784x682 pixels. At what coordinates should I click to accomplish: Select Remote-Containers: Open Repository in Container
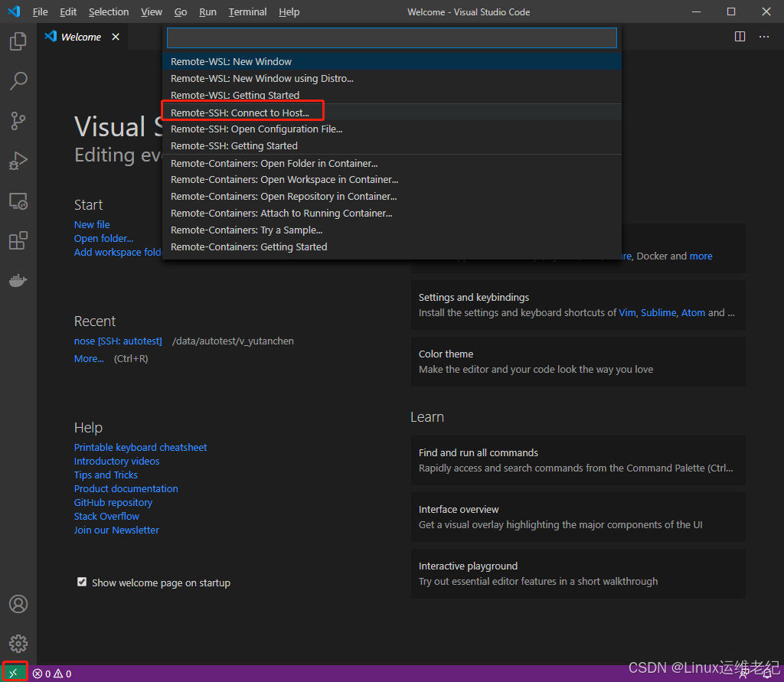click(x=392, y=197)
